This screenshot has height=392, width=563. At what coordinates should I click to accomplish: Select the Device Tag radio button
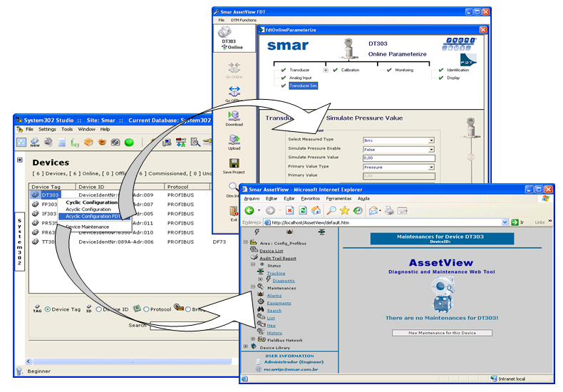pyautogui.click(x=48, y=309)
